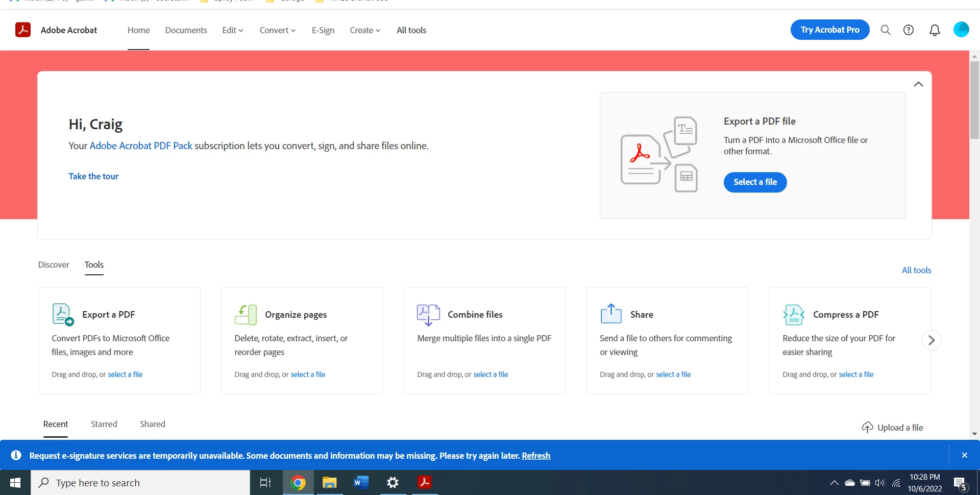The width and height of the screenshot is (980, 495).
Task: Click select a file under Export a PDF
Action: (x=125, y=374)
